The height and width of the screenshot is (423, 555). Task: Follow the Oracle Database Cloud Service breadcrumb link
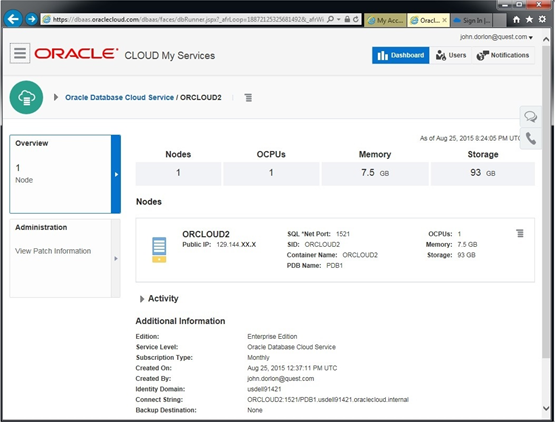[x=119, y=97]
